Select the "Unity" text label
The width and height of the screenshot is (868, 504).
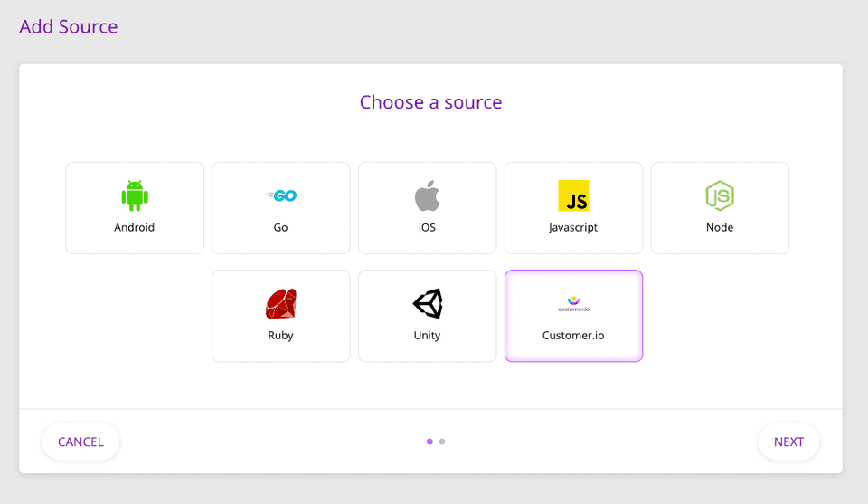(x=428, y=336)
